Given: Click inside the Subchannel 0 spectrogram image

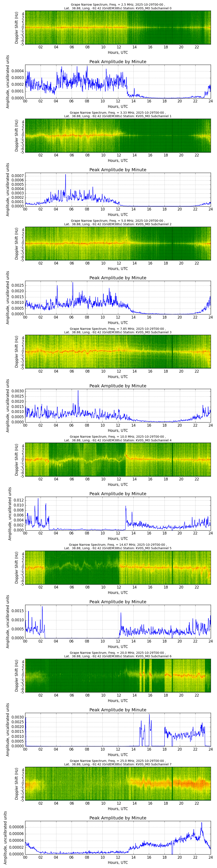Looking at the screenshot, I should (118, 27).
